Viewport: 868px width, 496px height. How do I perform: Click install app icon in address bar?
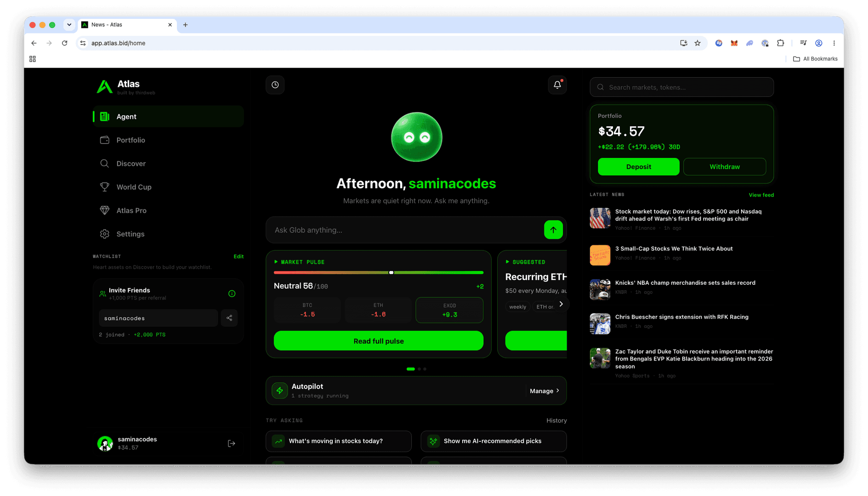684,43
